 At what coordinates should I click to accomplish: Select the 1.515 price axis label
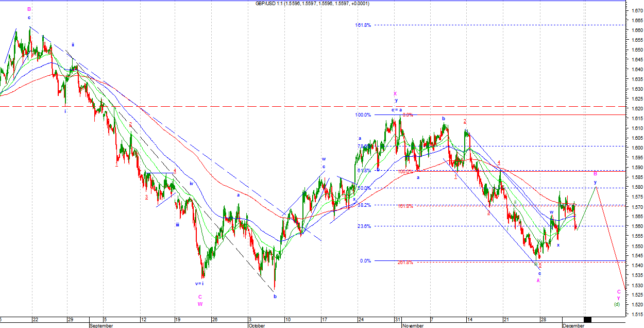click(x=636, y=315)
